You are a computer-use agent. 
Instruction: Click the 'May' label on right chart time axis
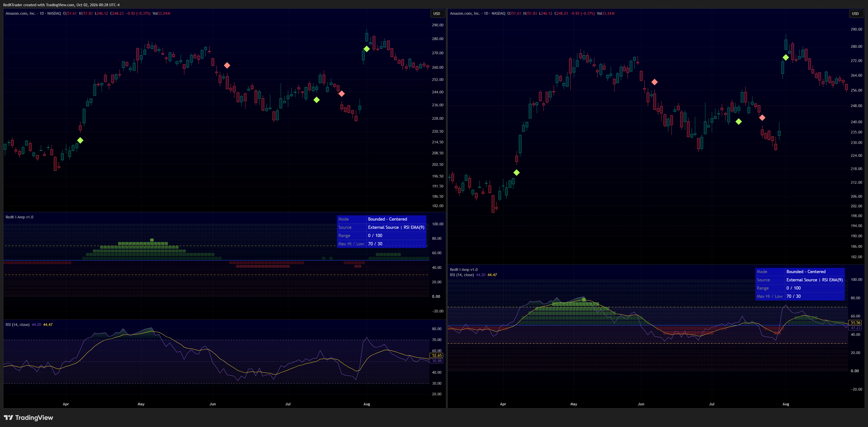[574, 404]
